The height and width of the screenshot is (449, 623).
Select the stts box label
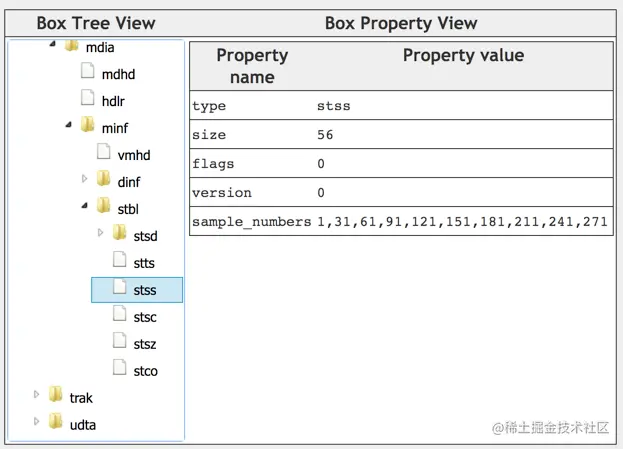(x=144, y=263)
